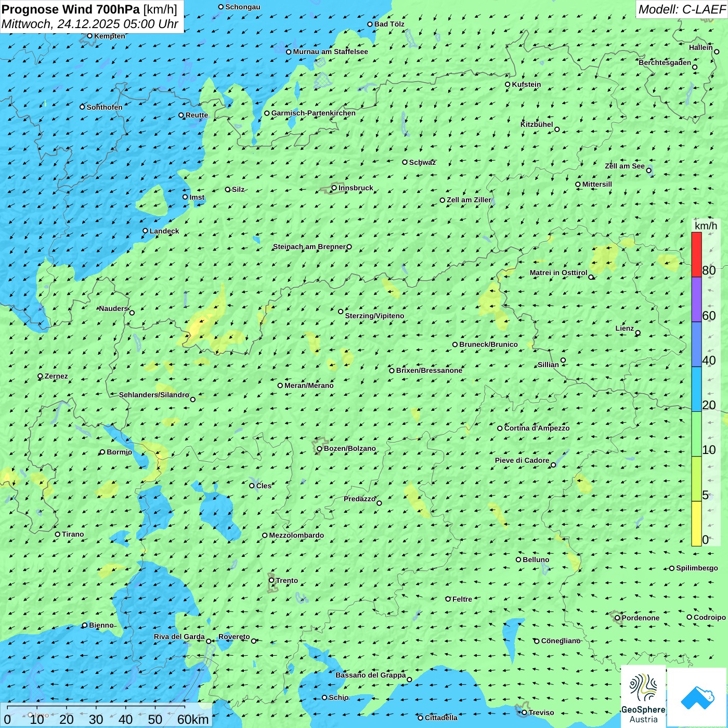
Task: Select the Bozen/Bolzano city marker
Action: (319, 449)
